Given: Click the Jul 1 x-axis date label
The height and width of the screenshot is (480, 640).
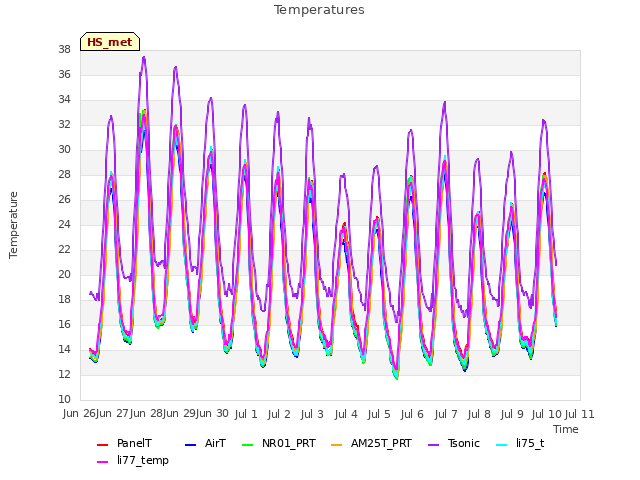Looking at the screenshot, I should pos(246,414).
